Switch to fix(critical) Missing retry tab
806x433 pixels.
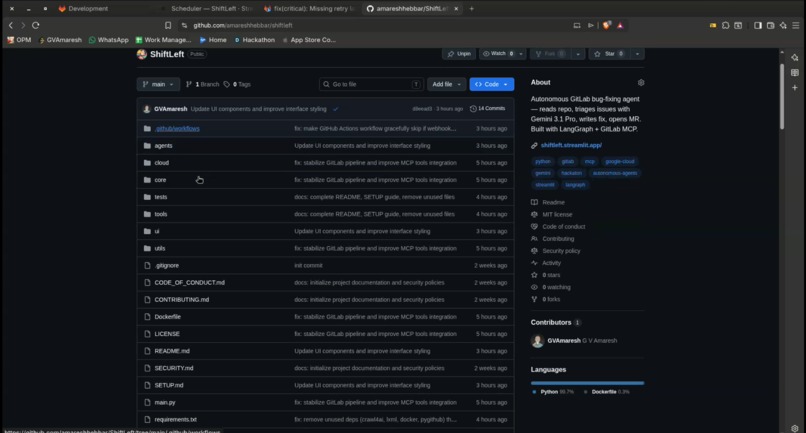click(308, 9)
